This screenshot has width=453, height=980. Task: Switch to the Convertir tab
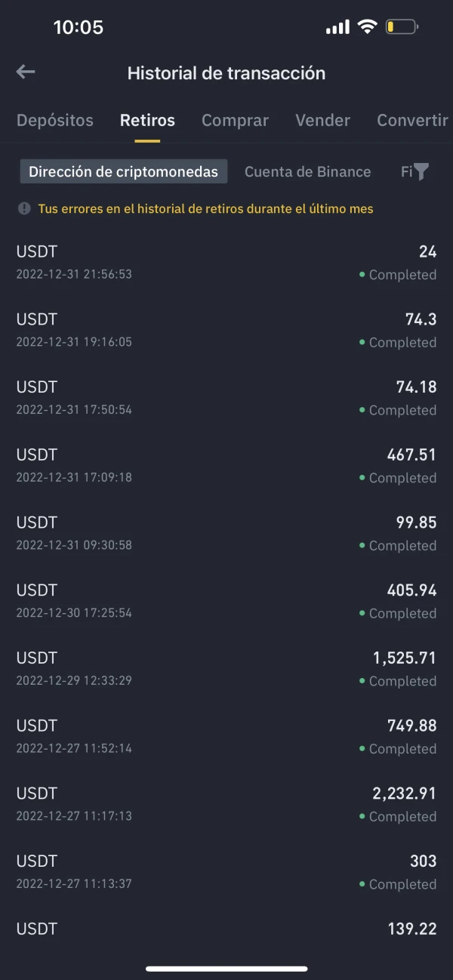(x=412, y=121)
